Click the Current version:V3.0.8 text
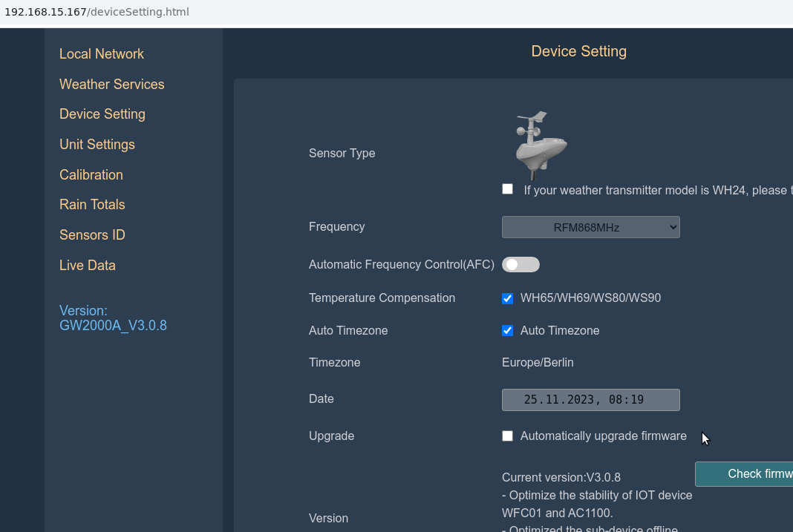793x532 pixels. tap(561, 477)
